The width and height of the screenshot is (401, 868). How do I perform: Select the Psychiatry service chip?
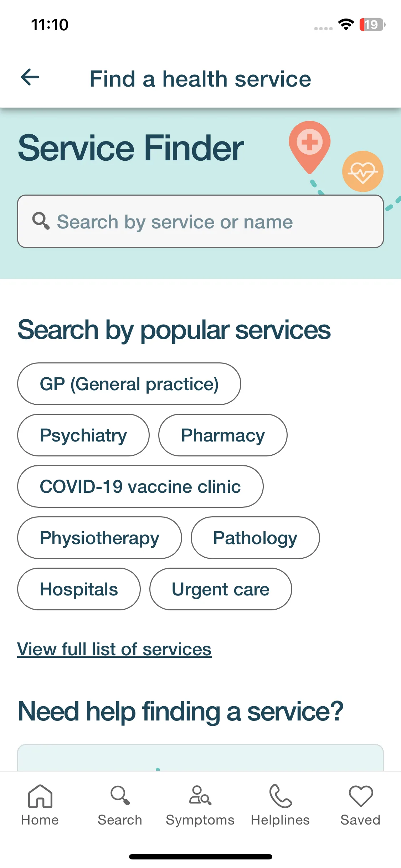click(x=83, y=435)
